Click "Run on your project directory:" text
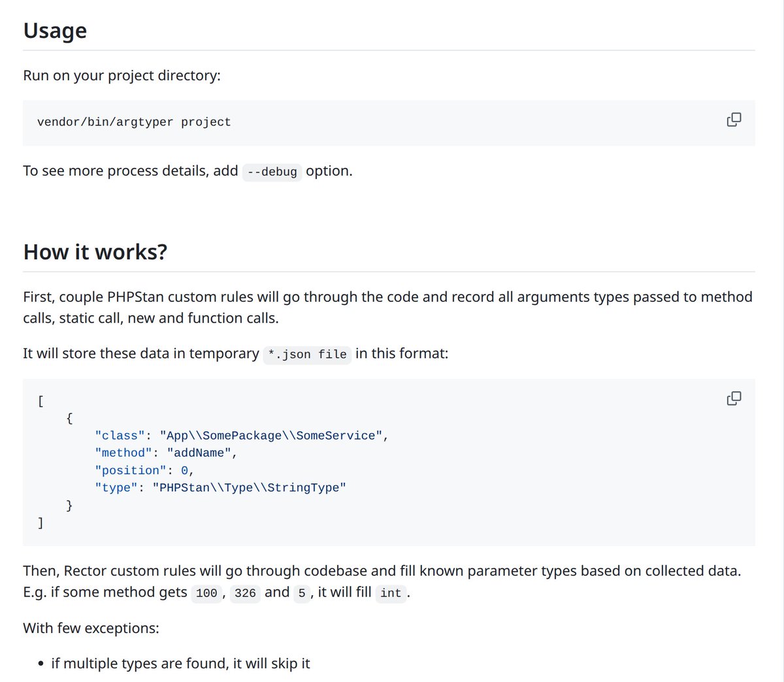Viewport: 784px width, 682px height. (122, 76)
